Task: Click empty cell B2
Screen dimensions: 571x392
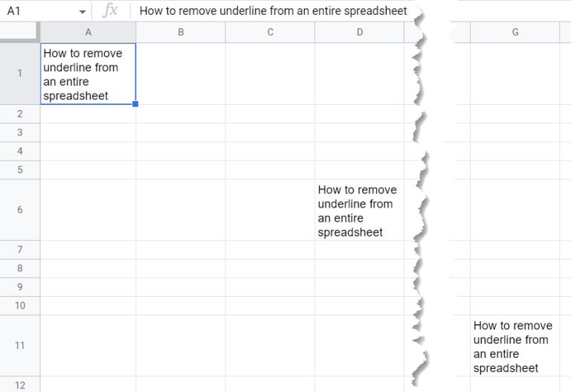Action: [181, 114]
